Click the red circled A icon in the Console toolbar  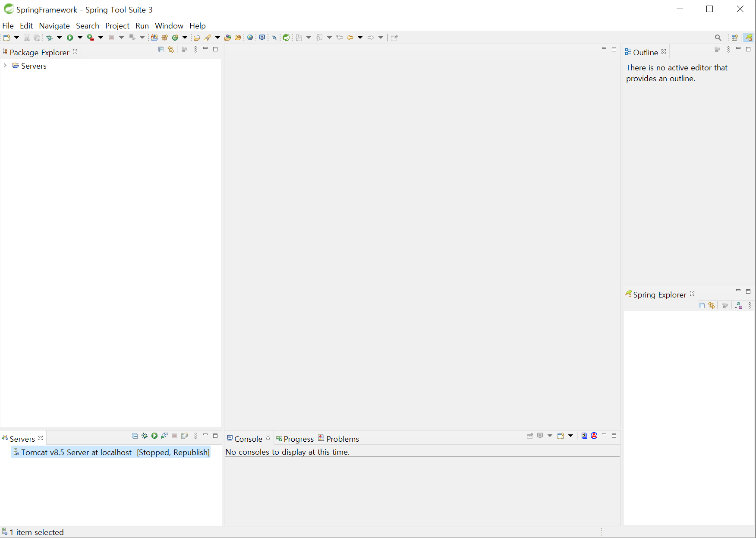(x=594, y=436)
